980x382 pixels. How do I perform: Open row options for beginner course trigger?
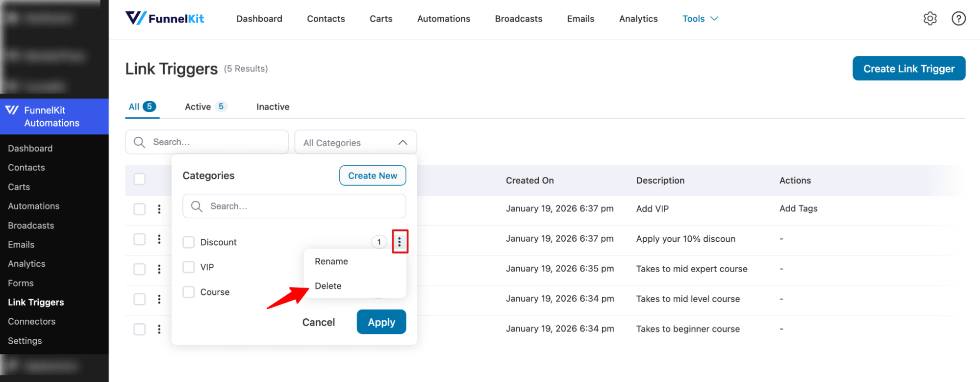pyautogui.click(x=159, y=329)
